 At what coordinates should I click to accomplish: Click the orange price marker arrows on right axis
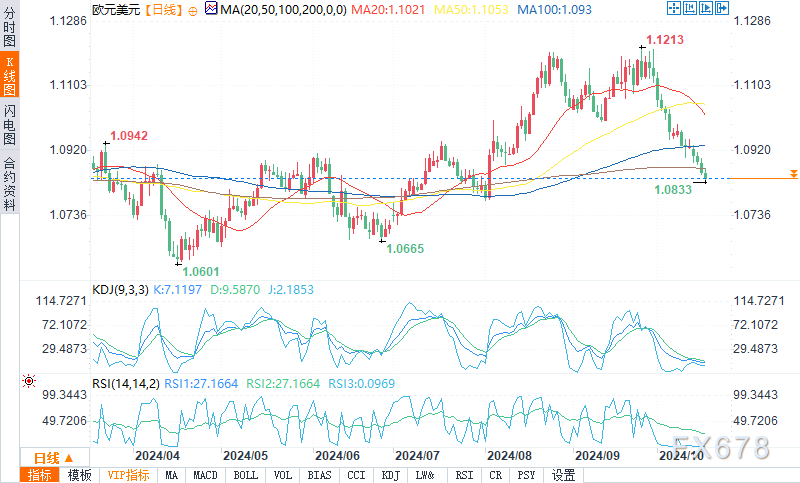(x=793, y=174)
